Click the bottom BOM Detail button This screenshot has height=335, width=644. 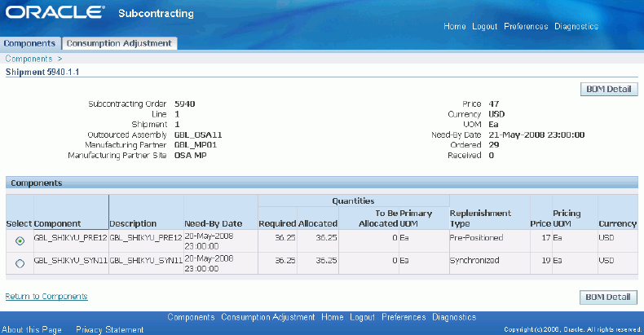608,298
